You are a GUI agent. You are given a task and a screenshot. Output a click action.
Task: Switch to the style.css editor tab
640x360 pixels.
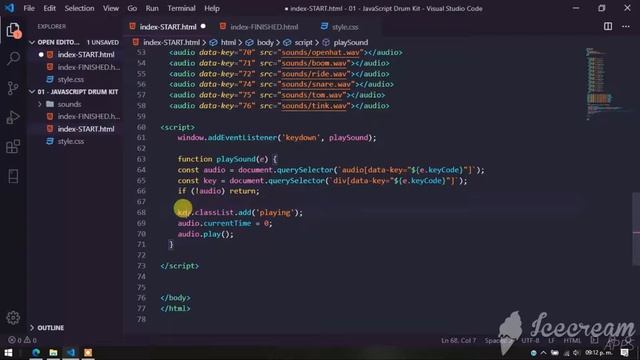pyautogui.click(x=345, y=27)
